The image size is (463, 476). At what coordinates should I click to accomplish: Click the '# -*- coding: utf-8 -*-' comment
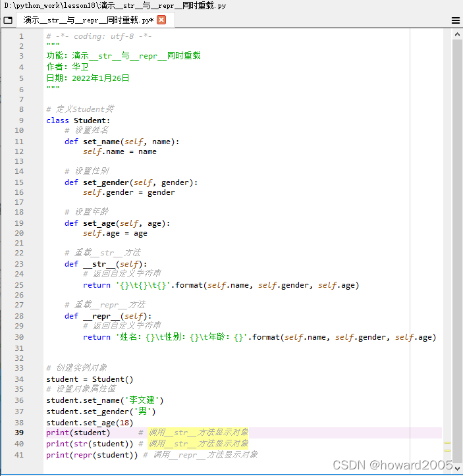coord(99,36)
